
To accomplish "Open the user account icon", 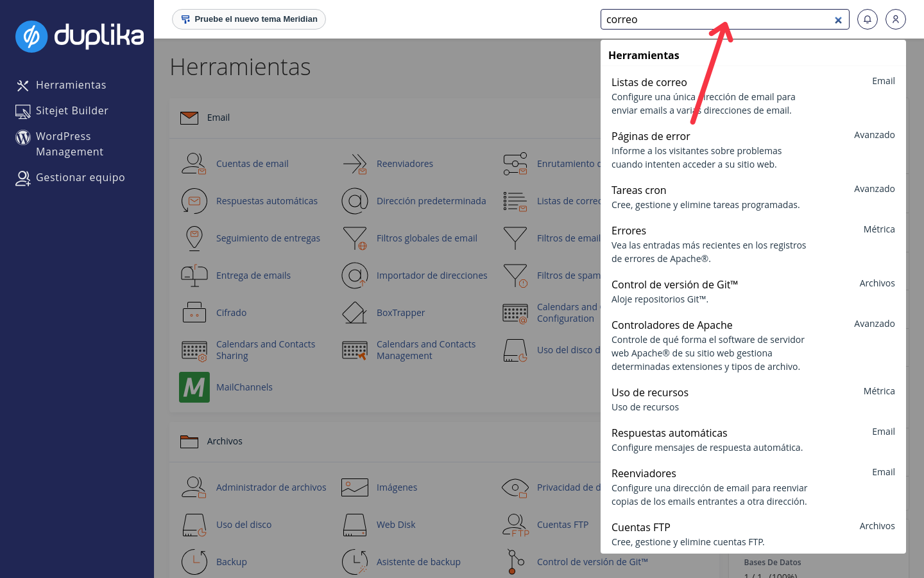I will pyautogui.click(x=896, y=19).
